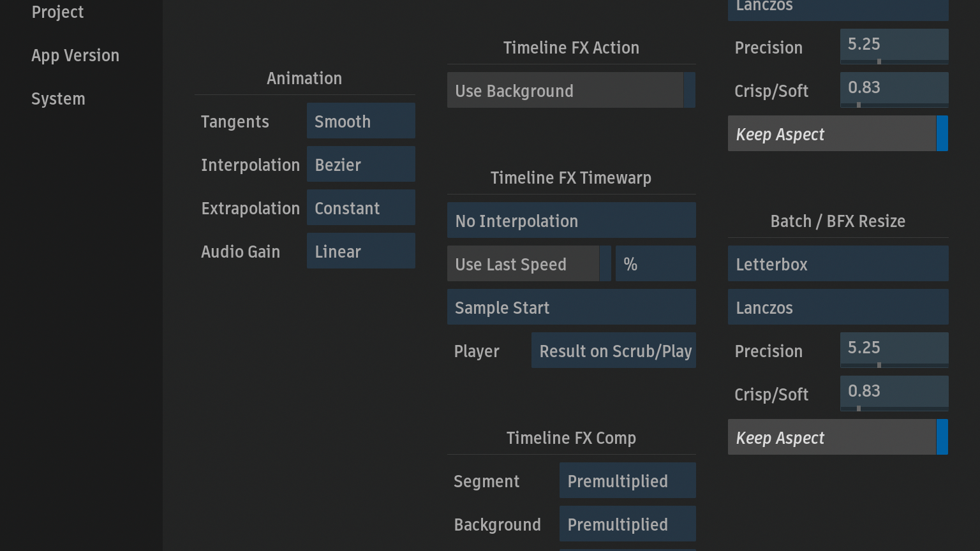This screenshot has width=980, height=551.
Task: Click the Batch resize Precision 5.25 field
Action: pos(893,349)
